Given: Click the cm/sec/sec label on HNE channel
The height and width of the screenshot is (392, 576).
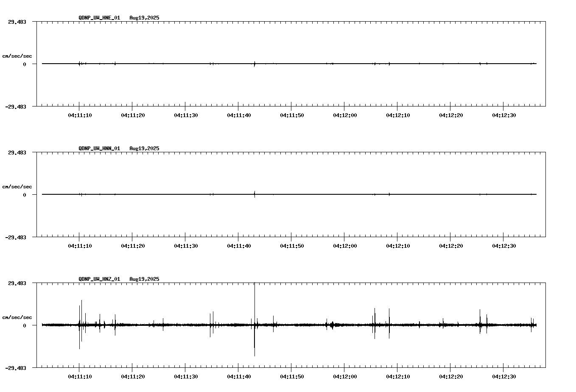Looking at the screenshot, I should click(x=17, y=56).
